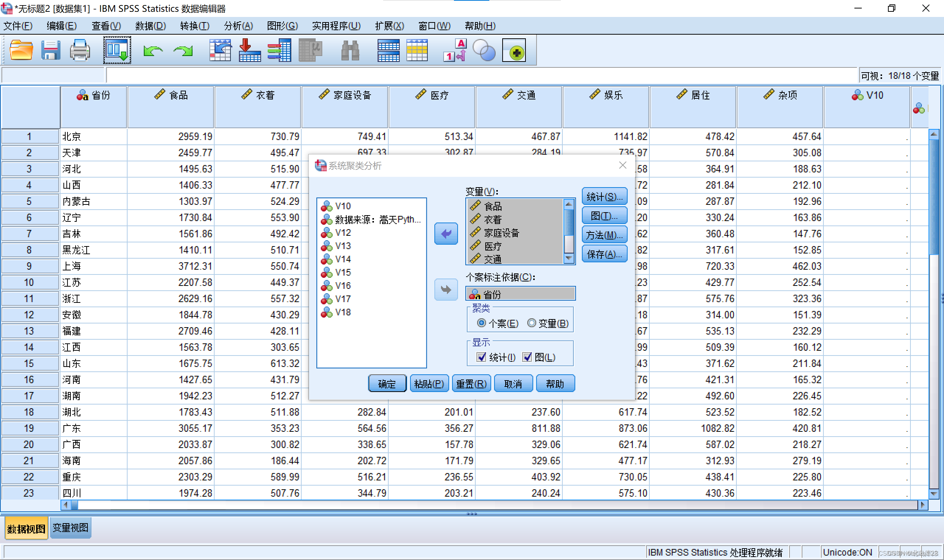This screenshot has height=560, width=944.
Task: Uncheck the 图(L) display checkbox
Action: click(x=527, y=357)
